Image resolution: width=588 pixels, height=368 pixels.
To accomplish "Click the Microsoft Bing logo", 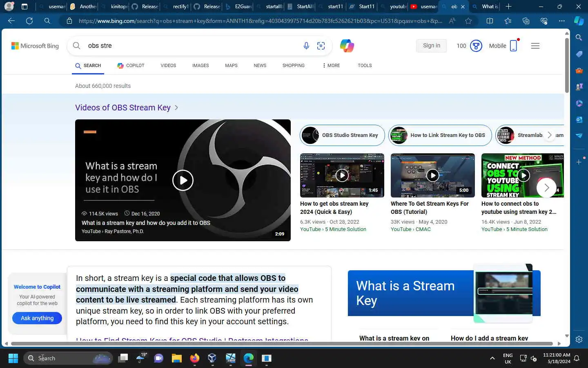I will 35,46.
